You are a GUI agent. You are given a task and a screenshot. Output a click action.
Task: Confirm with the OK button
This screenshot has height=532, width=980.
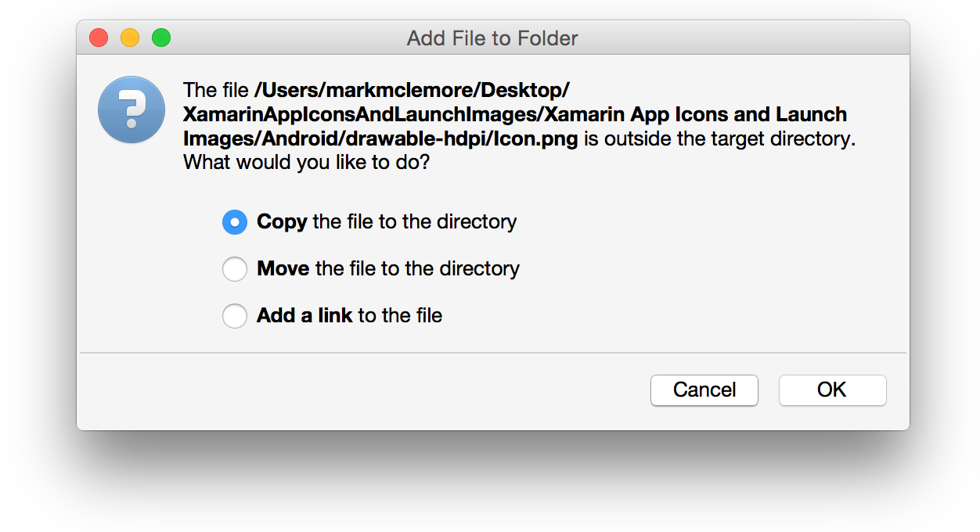coord(832,390)
